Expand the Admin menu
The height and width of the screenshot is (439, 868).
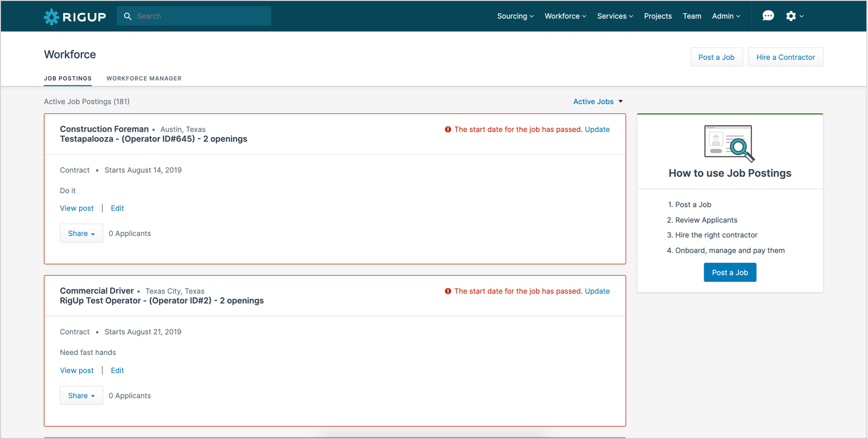click(x=726, y=16)
